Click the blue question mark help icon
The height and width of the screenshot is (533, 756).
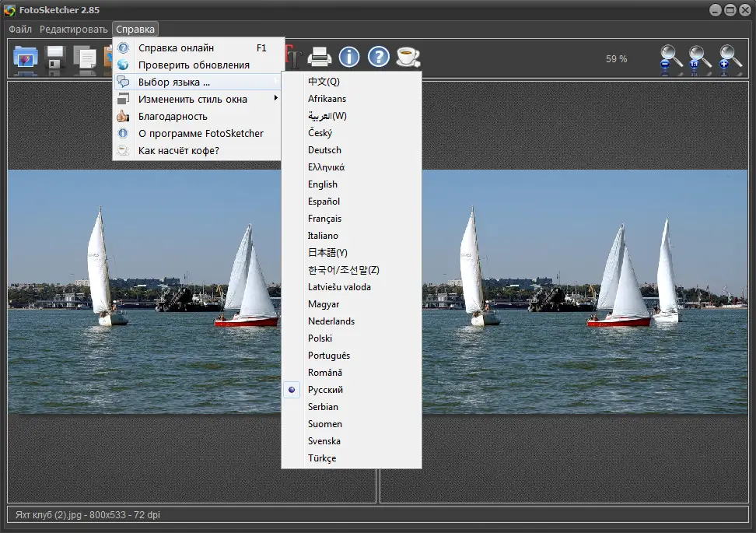[x=379, y=57]
